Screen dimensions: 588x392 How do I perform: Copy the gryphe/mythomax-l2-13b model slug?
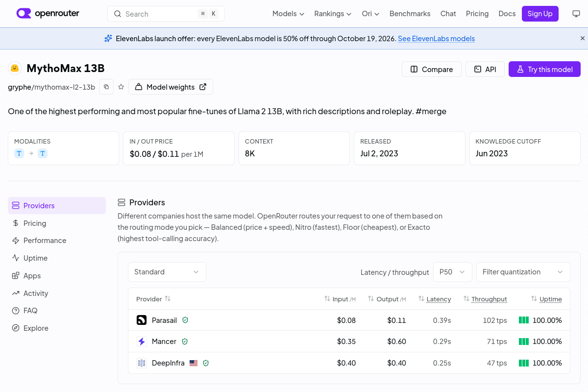(x=106, y=87)
